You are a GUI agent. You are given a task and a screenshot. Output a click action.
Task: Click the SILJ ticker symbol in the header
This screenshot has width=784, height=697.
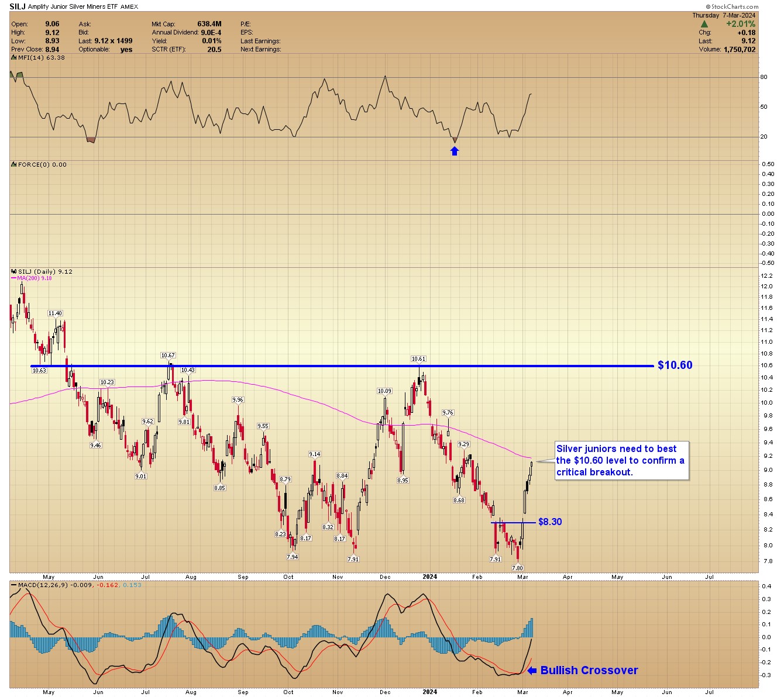[x=17, y=6]
